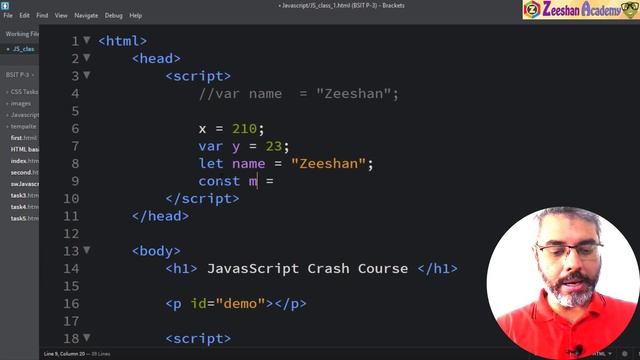Viewport: 640px width, 360px height.
Task: Collapse the script fold arrow on line 18
Action: click(87, 338)
